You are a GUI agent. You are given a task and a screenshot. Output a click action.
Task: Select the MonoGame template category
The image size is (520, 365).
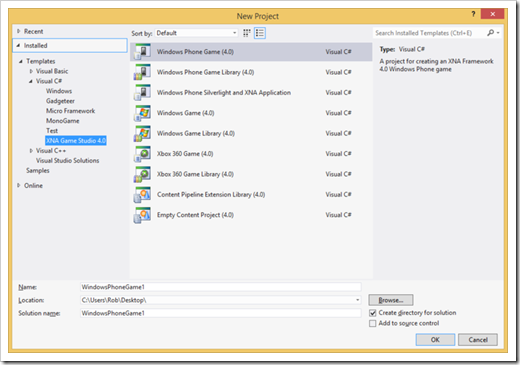[x=63, y=121]
